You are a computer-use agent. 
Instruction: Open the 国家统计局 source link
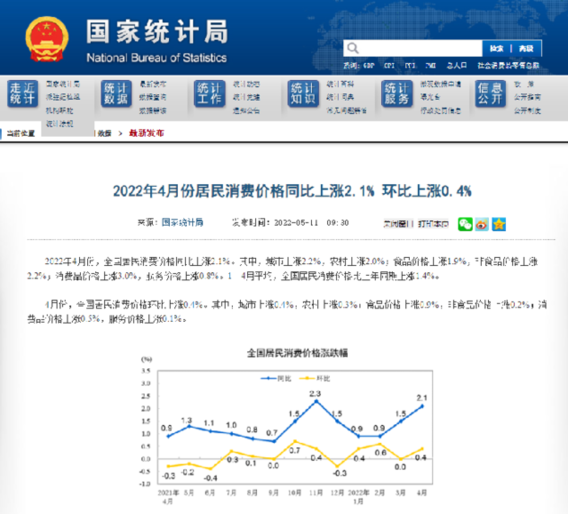pyautogui.click(x=182, y=222)
